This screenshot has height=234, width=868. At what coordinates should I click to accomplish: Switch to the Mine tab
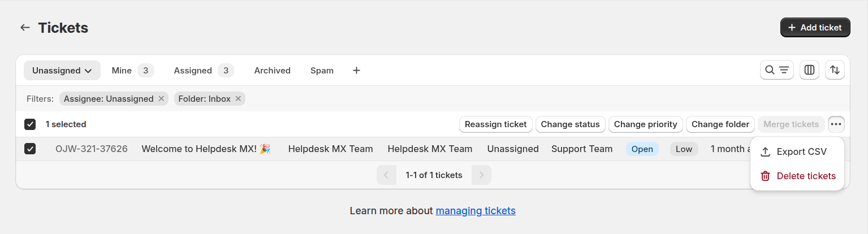pos(131,71)
